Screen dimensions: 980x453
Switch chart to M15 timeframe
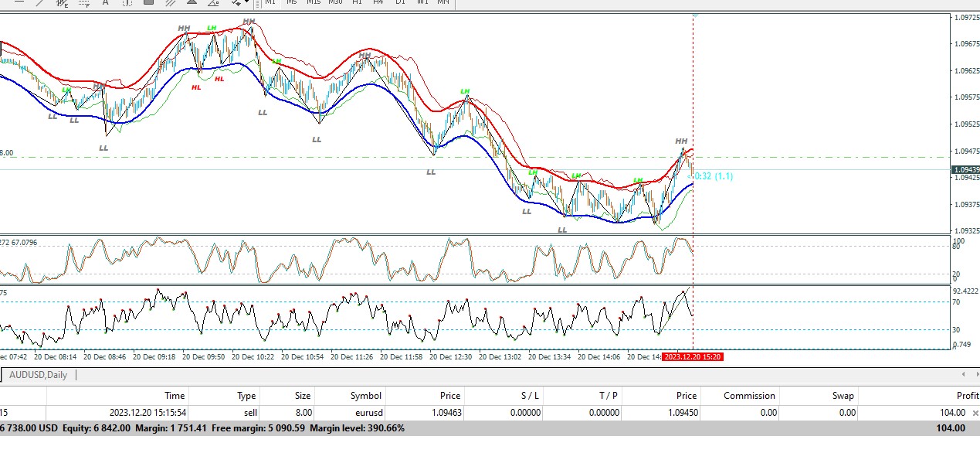pyautogui.click(x=313, y=2)
